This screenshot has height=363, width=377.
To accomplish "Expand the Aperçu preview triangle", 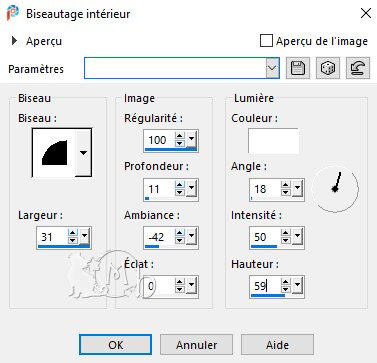I will click(14, 41).
